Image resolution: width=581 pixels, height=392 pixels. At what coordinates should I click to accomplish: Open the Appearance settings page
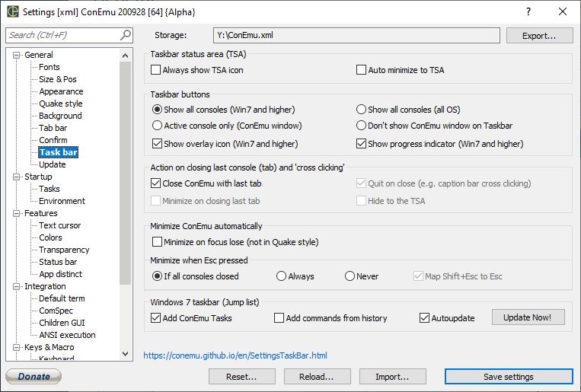pos(61,91)
